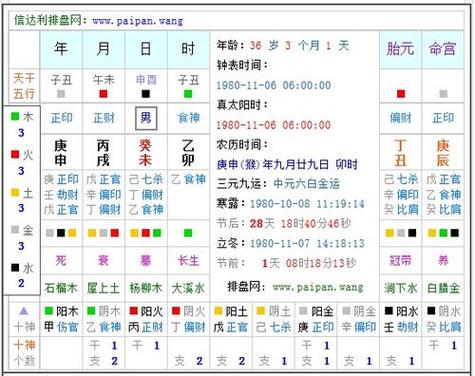Click the 1980-11-06 clock time value
The image size is (475, 376).
(x=274, y=85)
